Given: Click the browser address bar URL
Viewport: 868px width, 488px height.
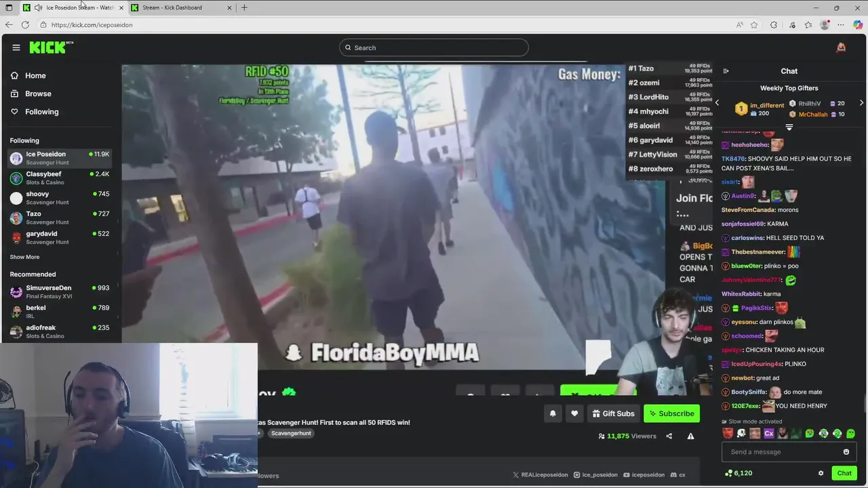Looking at the screenshot, I should coord(92,24).
